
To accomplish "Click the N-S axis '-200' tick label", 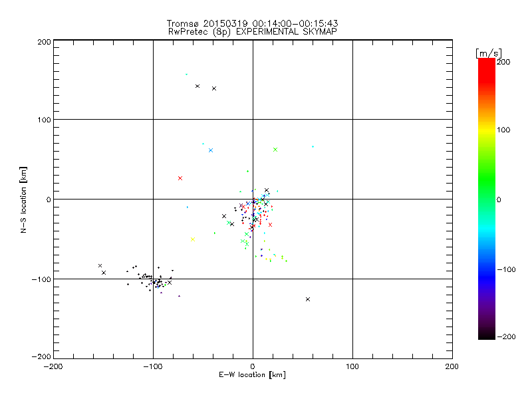I will tap(42, 356).
